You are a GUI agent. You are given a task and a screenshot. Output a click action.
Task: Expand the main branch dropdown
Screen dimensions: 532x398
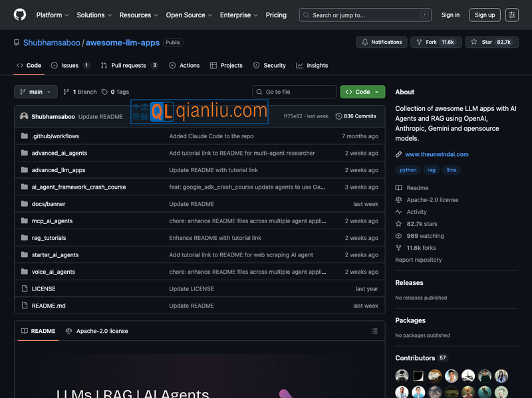(36, 92)
